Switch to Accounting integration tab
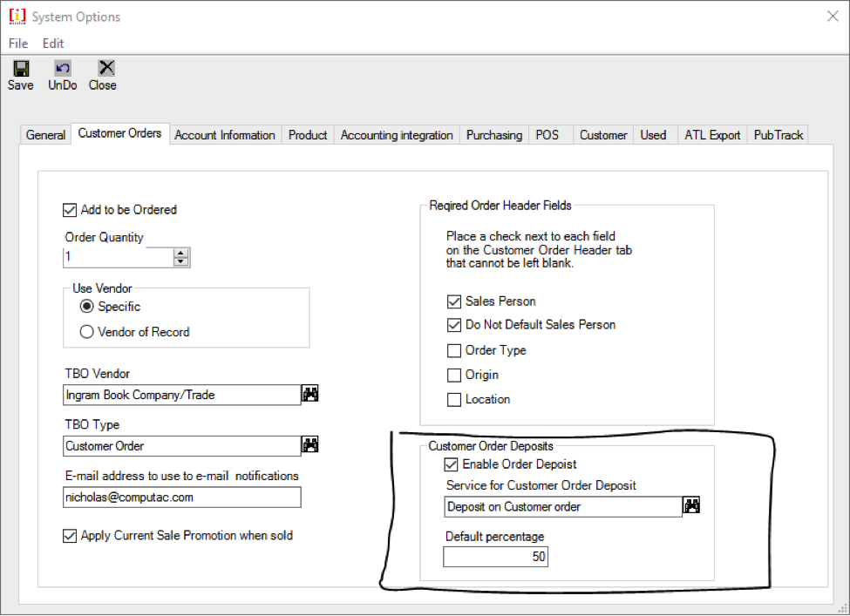The image size is (850, 616). click(397, 135)
